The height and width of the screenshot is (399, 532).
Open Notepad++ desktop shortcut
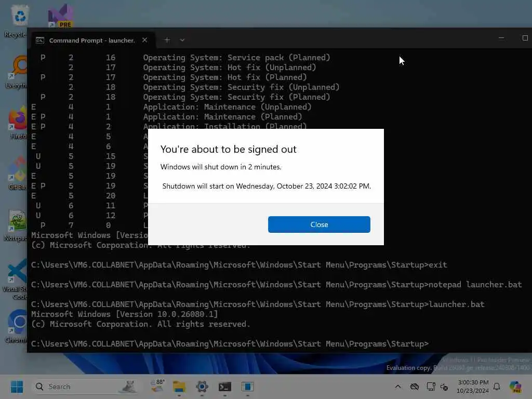click(x=16, y=224)
